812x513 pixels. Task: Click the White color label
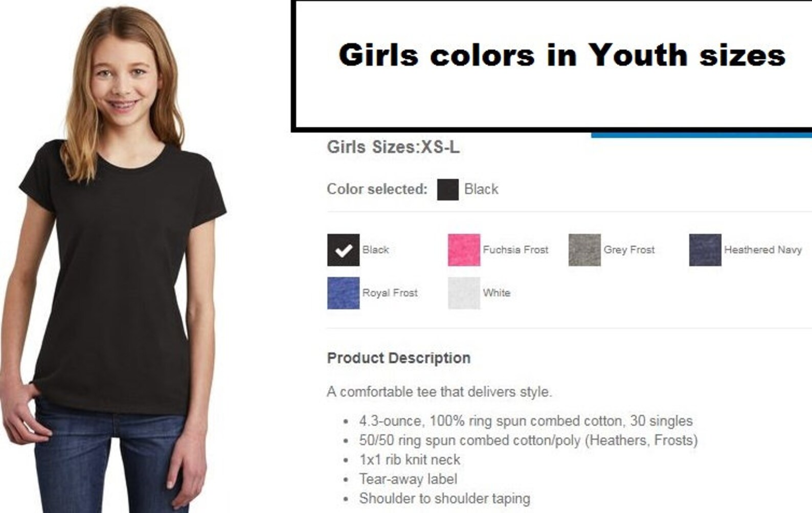coord(497,293)
